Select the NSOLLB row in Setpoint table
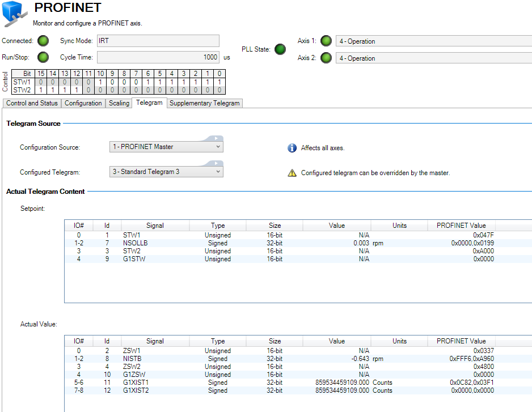532x412 pixels. click(x=298, y=243)
